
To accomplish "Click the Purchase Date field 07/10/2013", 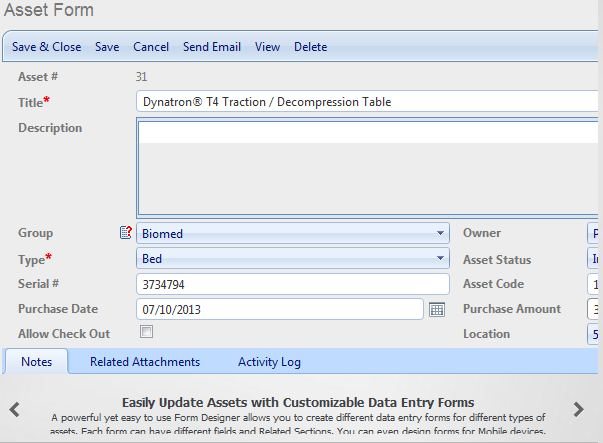I will [x=280, y=309].
